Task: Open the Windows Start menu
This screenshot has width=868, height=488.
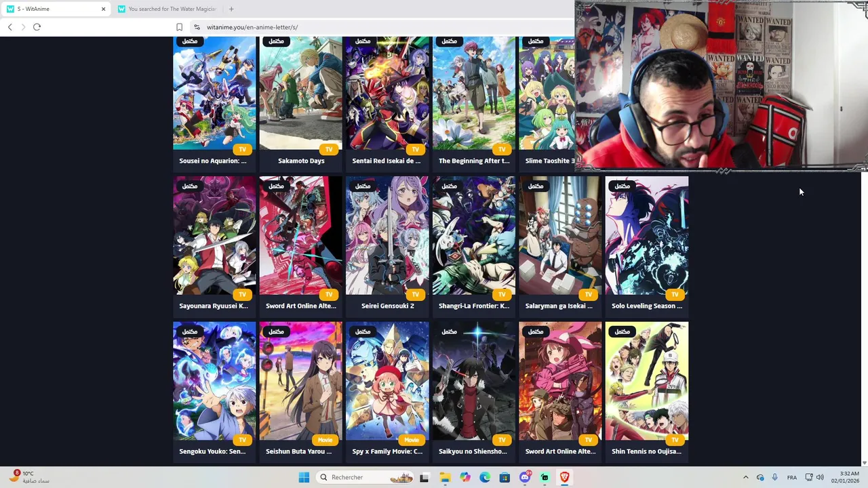Action: click(304, 477)
